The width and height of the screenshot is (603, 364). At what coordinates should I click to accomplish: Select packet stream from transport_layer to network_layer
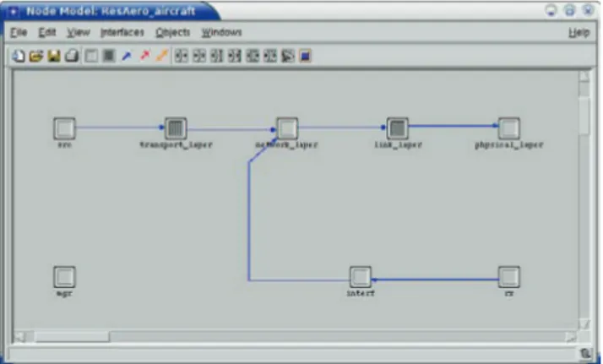click(231, 129)
